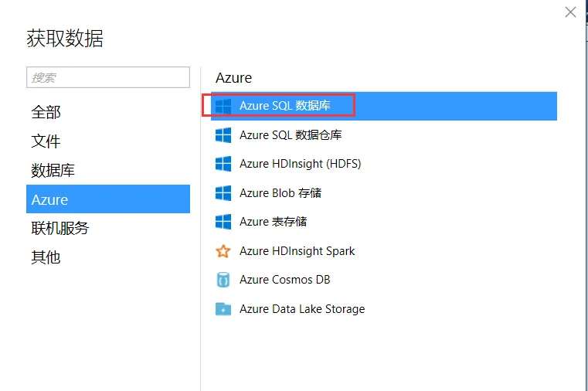This screenshot has height=391, width=588.
Task: Close the 获取数据 dialog
Action: point(570,12)
